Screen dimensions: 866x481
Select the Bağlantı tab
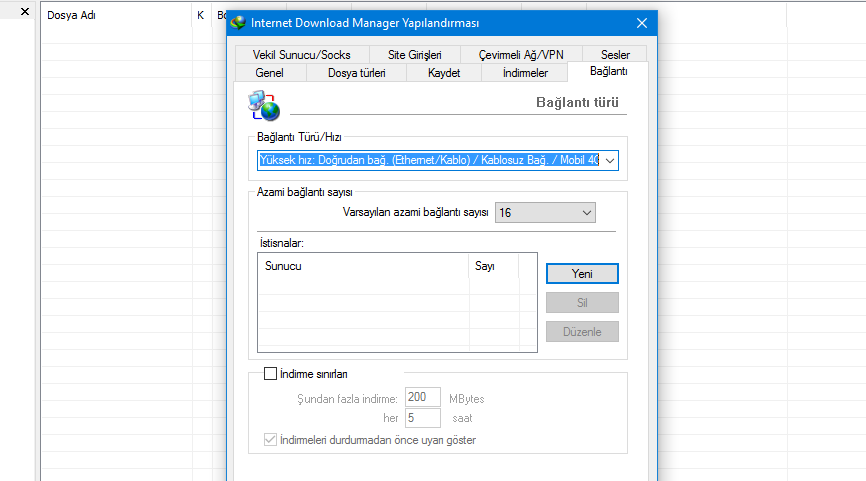tap(608, 71)
